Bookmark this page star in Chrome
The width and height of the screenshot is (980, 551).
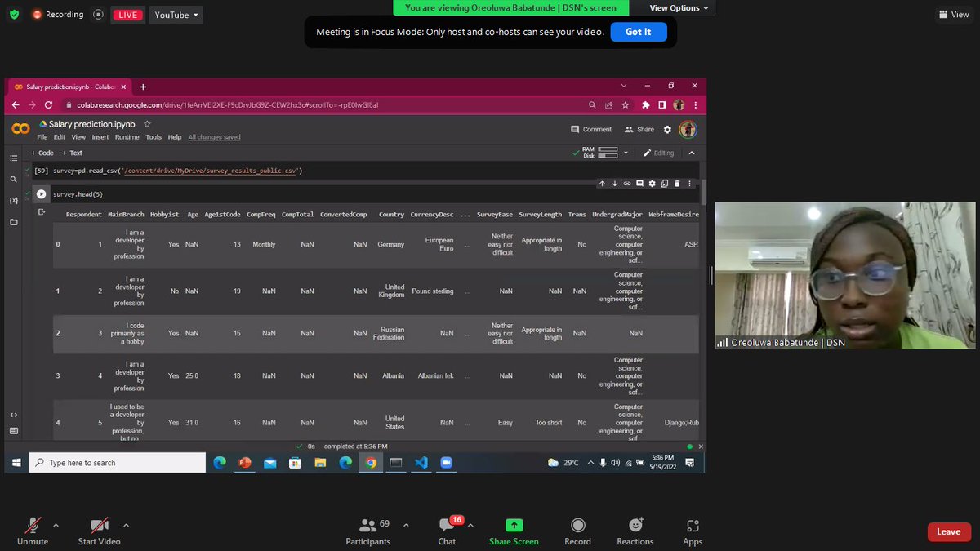point(625,105)
